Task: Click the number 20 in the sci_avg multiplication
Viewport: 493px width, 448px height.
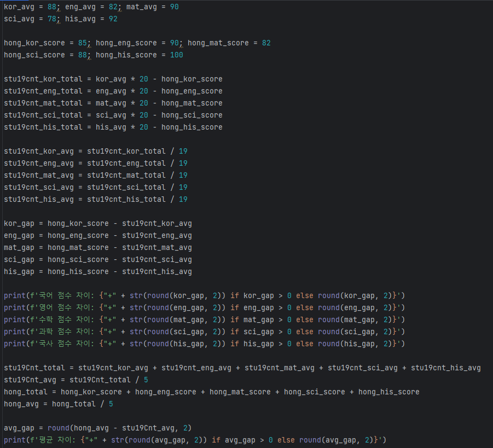Action: click(144, 115)
